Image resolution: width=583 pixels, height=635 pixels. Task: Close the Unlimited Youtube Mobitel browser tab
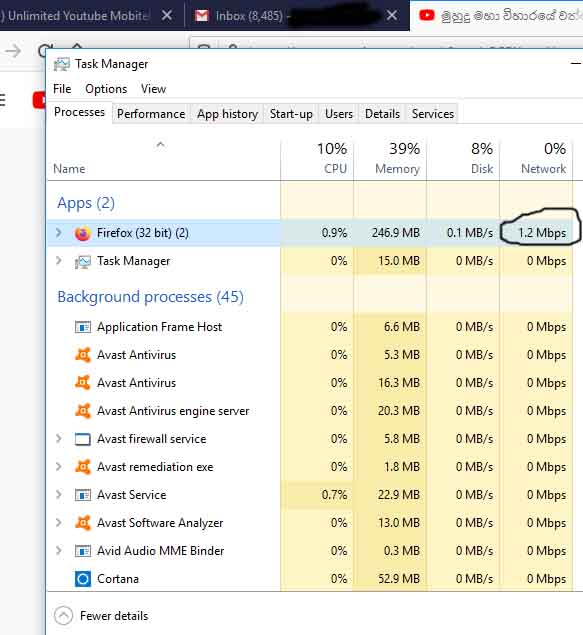coord(167,15)
